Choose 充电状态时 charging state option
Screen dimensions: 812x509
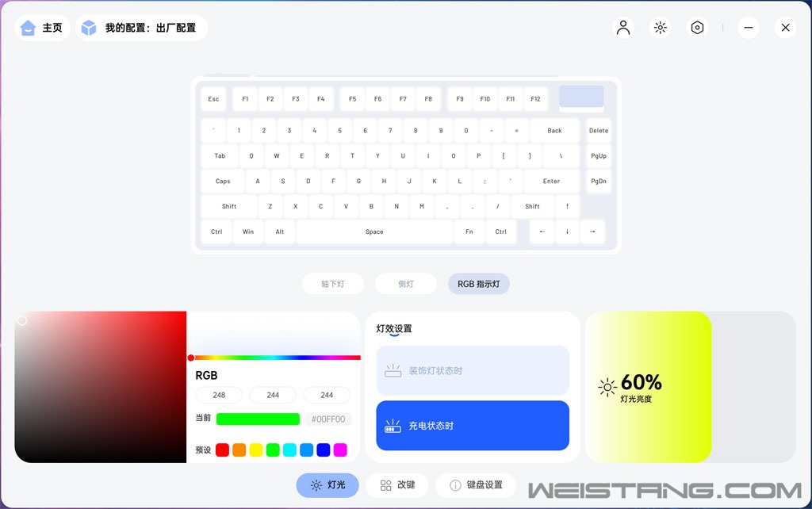click(x=473, y=426)
